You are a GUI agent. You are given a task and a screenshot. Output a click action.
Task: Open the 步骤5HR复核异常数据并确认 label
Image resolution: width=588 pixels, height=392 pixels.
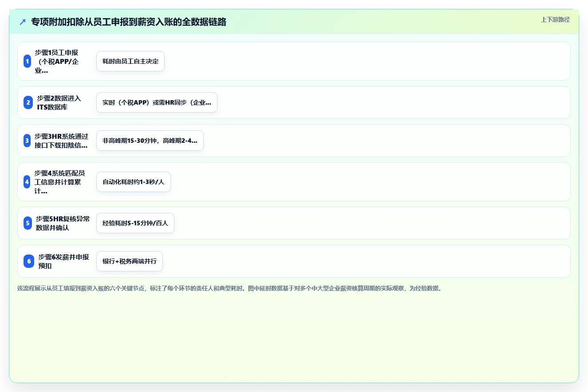pos(63,223)
